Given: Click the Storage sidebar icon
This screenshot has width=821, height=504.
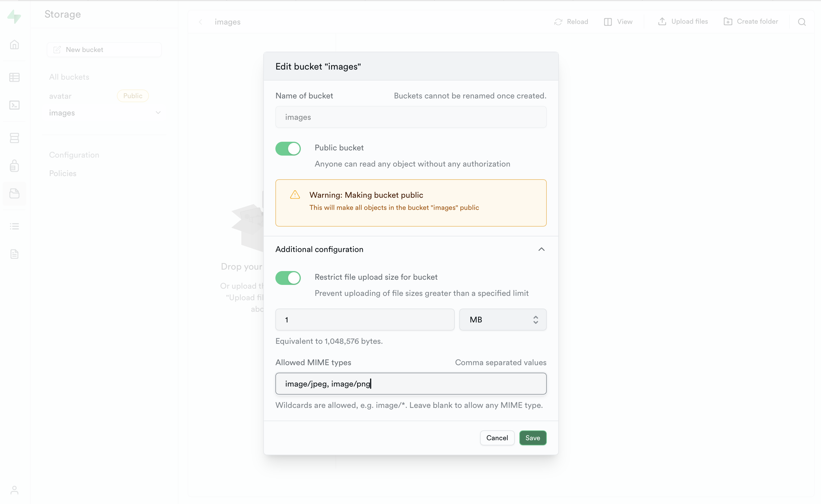Looking at the screenshot, I should click(14, 194).
